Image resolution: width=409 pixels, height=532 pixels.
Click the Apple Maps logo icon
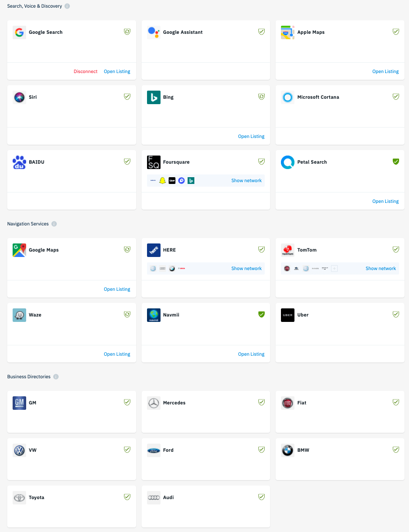[288, 32]
